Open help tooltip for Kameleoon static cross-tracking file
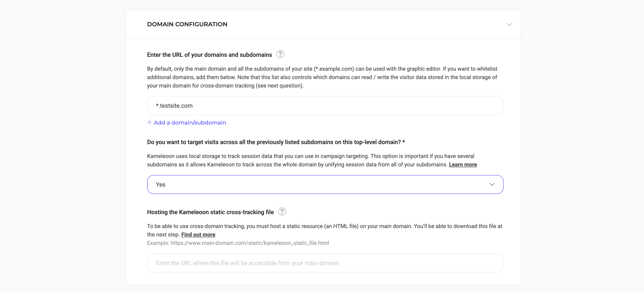This screenshot has height=292, width=644. pyautogui.click(x=282, y=211)
